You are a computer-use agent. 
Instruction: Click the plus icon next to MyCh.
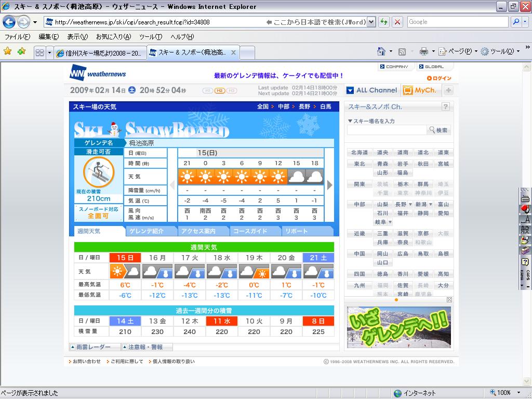448,90
